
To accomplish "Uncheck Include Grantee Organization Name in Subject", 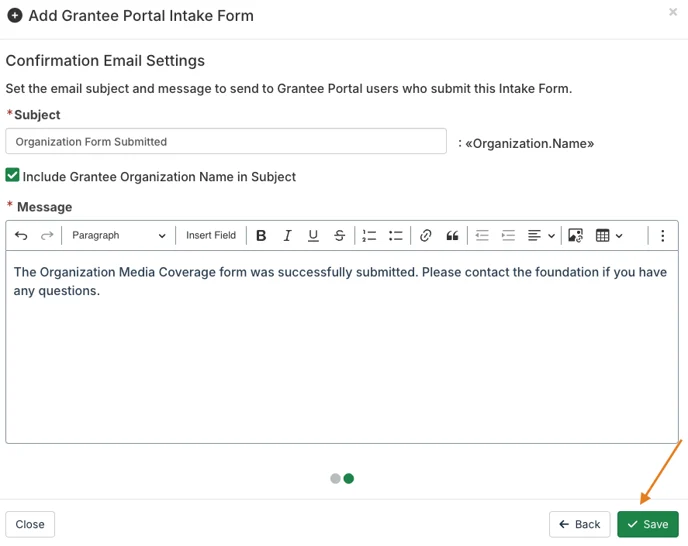I will click(x=12, y=175).
